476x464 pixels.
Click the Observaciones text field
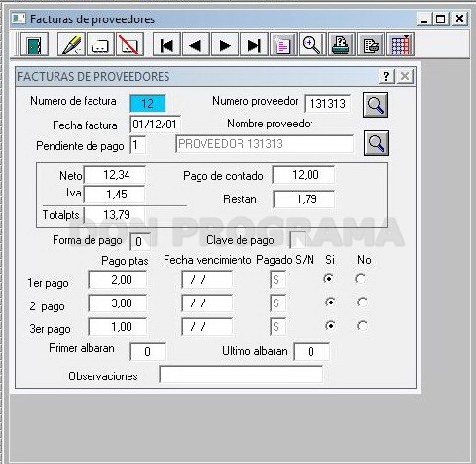click(x=241, y=375)
